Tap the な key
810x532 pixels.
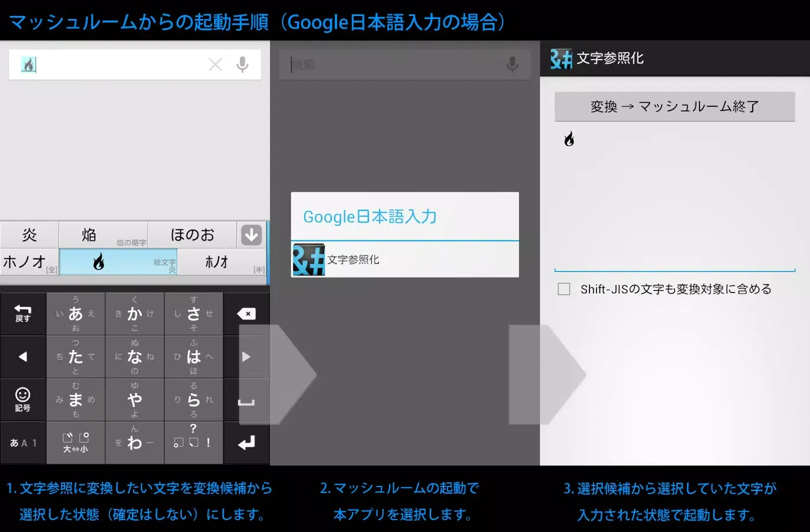[135, 356]
